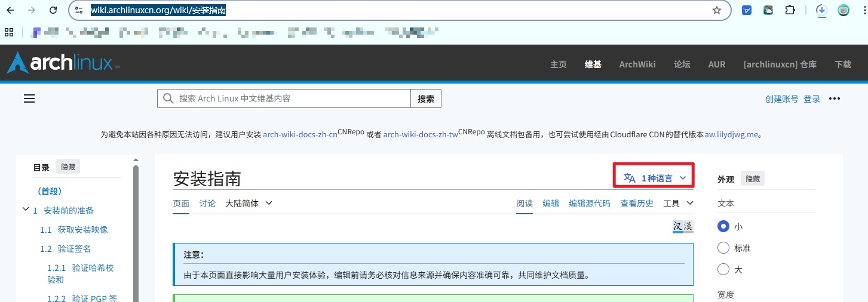This screenshot has height=302, width=868.
Task: Open the hamburger main menu
Action: (x=29, y=99)
